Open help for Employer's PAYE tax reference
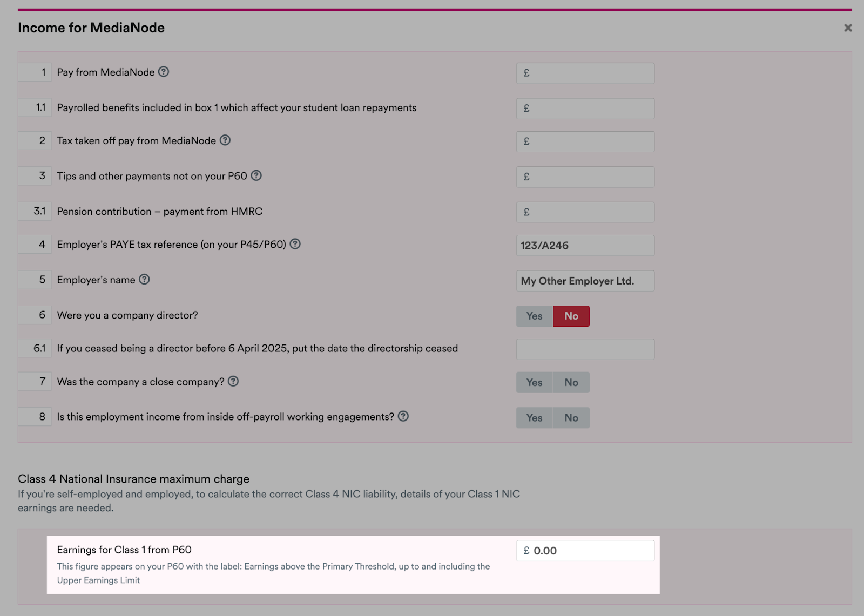The image size is (864, 616). click(295, 244)
